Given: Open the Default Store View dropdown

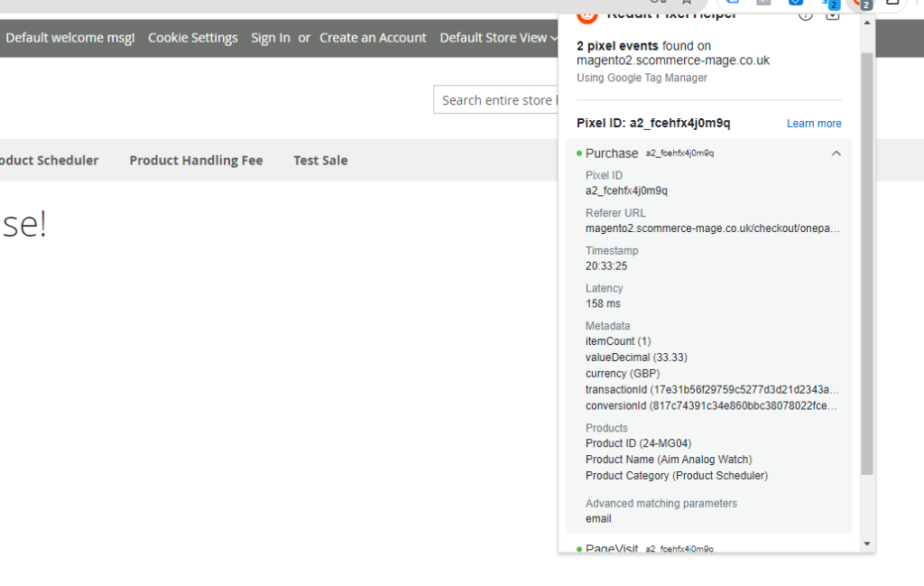Looking at the screenshot, I should pos(498,38).
